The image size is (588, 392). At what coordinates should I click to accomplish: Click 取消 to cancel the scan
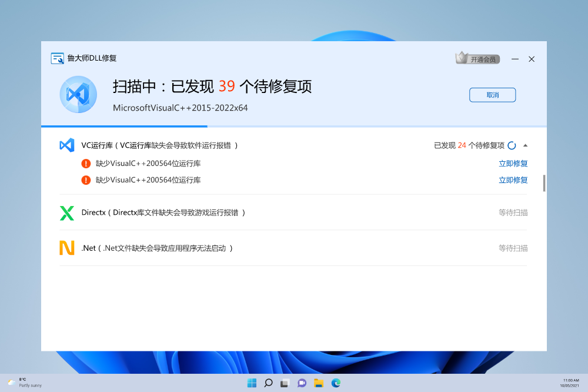[492, 95]
